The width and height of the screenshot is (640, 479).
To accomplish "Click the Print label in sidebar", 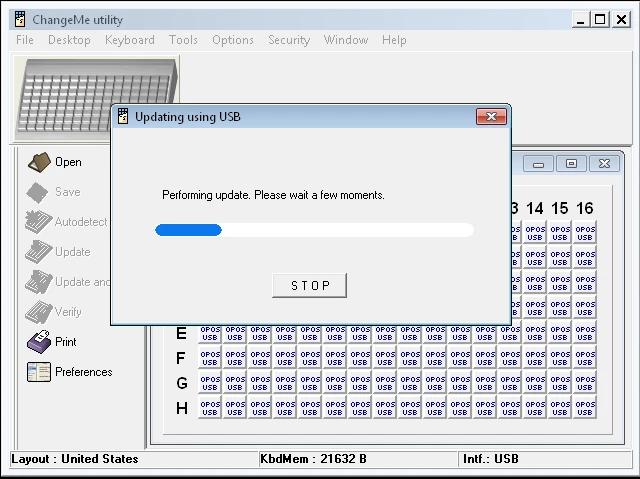I will (66, 342).
